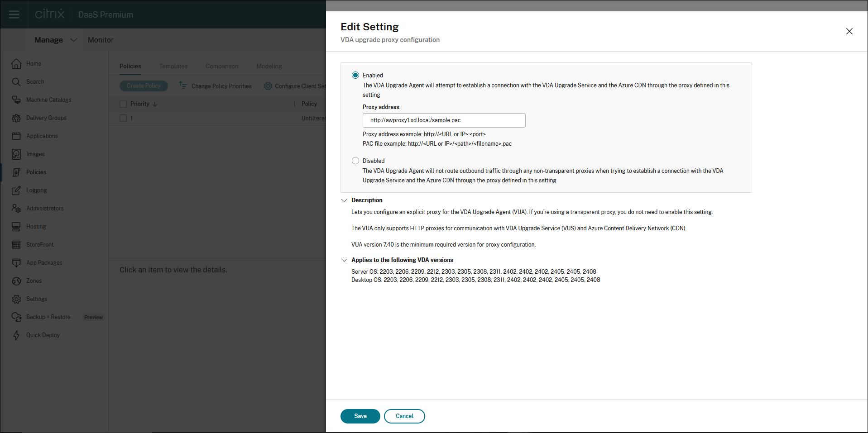
Task: Open Applications in sidebar
Action: point(42,136)
